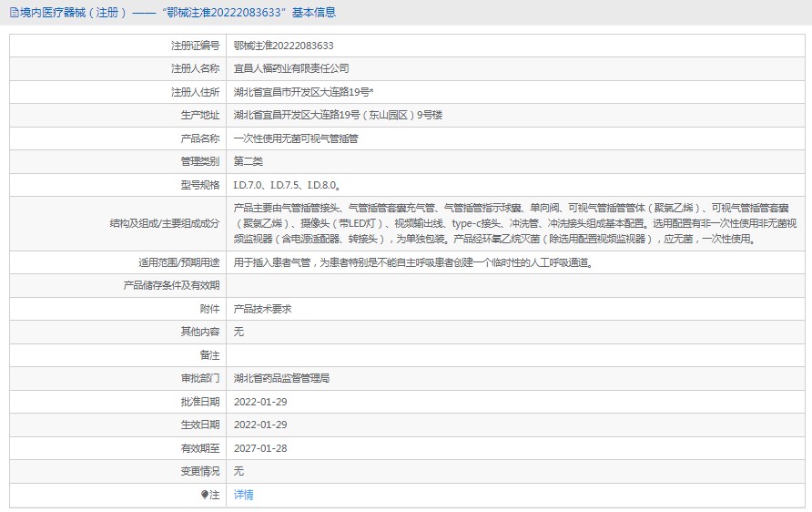Select the production address ending 9号楼
This screenshot has width=812, height=512.
tap(338, 115)
